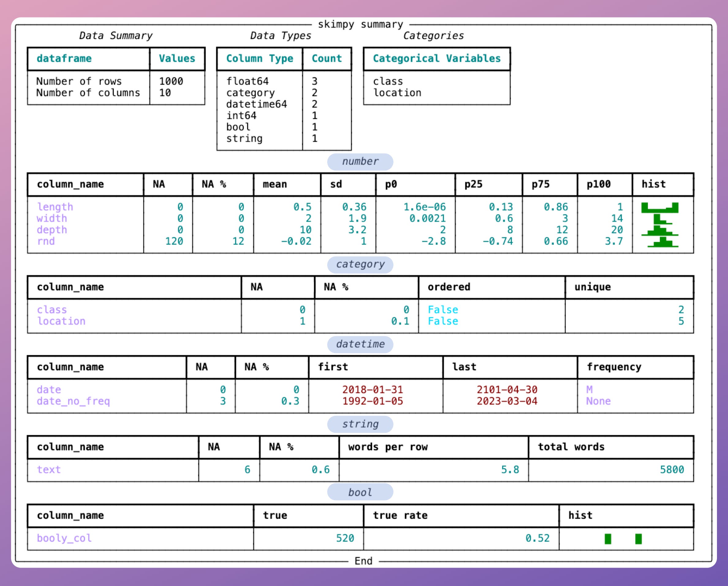The width and height of the screenshot is (728, 586).
Task: Click the Categorical Variables header
Action: coord(437,59)
